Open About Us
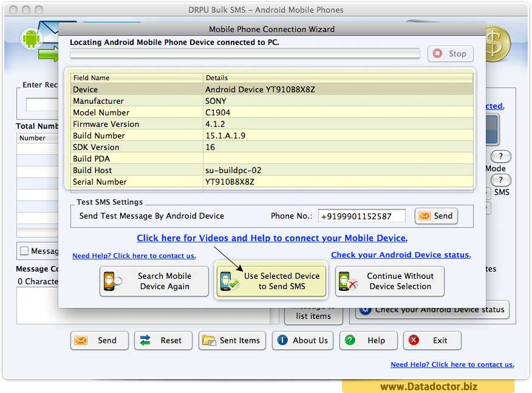The height and width of the screenshot is (393, 532). (x=302, y=340)
